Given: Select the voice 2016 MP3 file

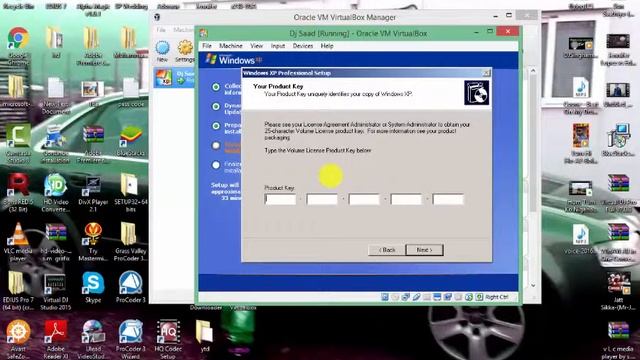Looking at the screenshot, I should (580, 239).
